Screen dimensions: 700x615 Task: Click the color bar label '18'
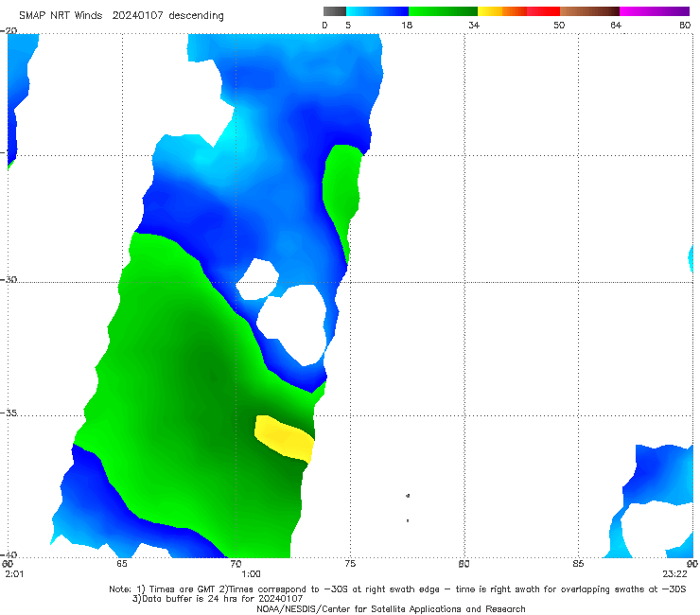coord(407,25)
